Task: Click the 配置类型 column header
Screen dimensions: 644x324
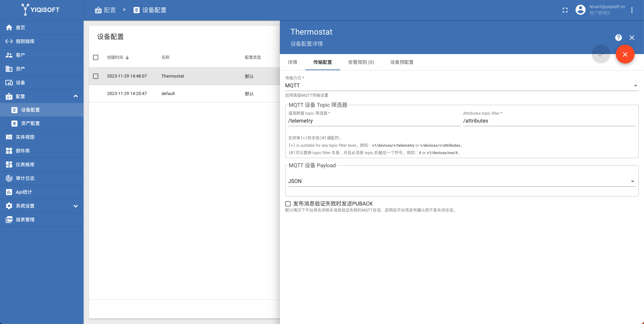Action: [x=253, y=57]
